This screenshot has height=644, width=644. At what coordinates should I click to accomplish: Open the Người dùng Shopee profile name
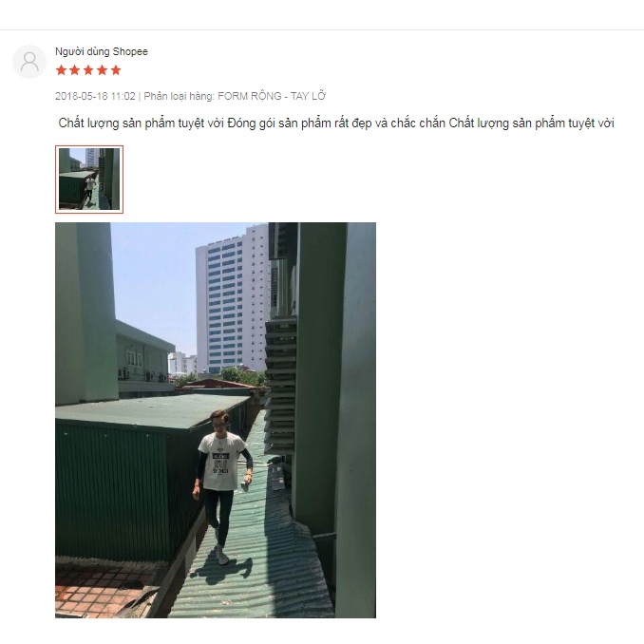tap(102, 51)
